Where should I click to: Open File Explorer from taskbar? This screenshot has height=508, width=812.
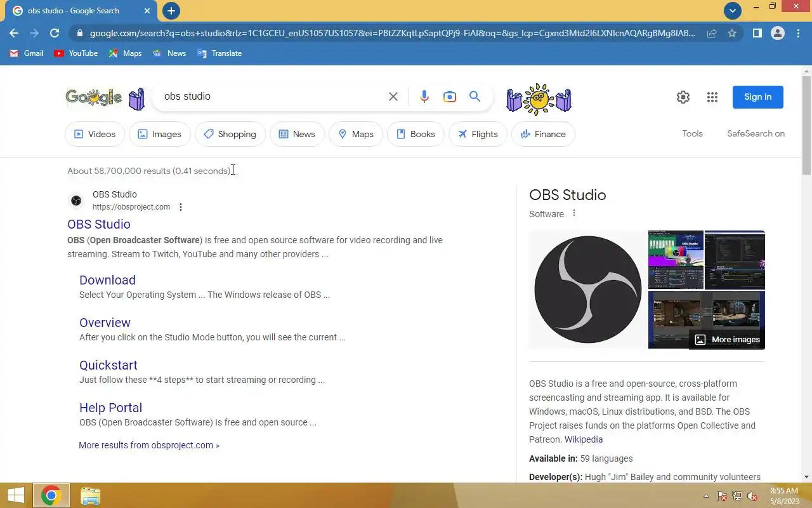pyautogui.click(x=91, y=496)
